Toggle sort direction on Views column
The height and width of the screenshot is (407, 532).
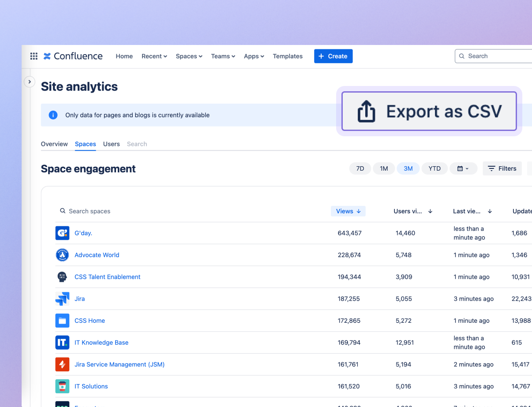[348, 211]
